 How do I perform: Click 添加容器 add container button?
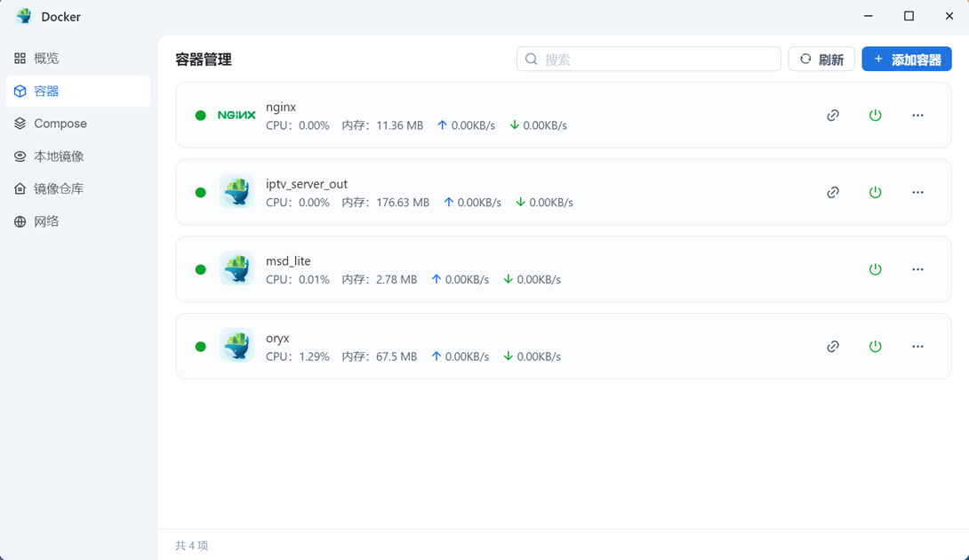(907, 60)
